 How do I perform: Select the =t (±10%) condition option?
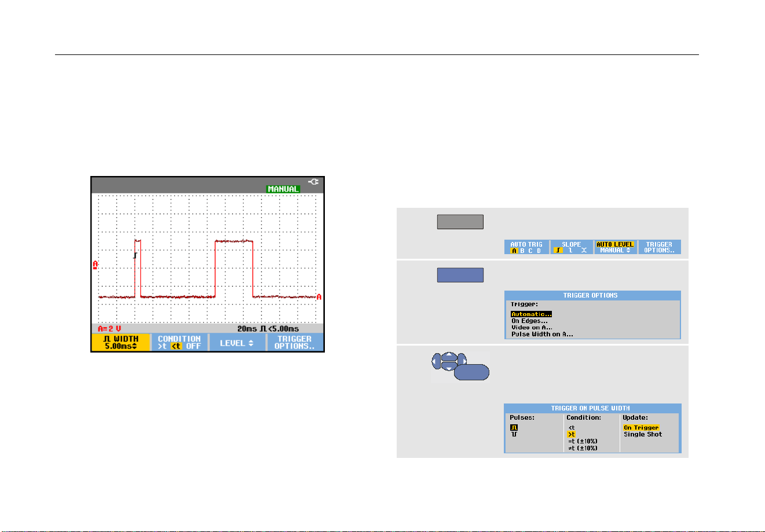click(583, 441)
